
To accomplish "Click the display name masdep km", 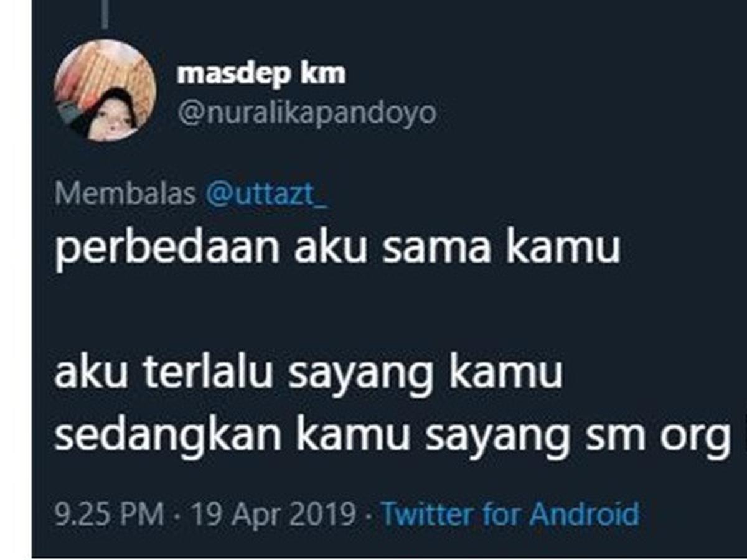I will coord(261,75).
